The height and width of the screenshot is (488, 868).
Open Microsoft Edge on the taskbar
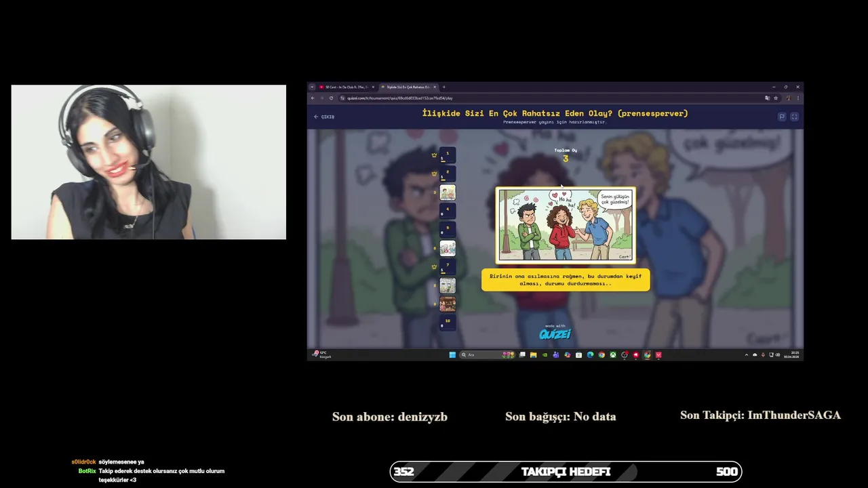pos(590,354)
